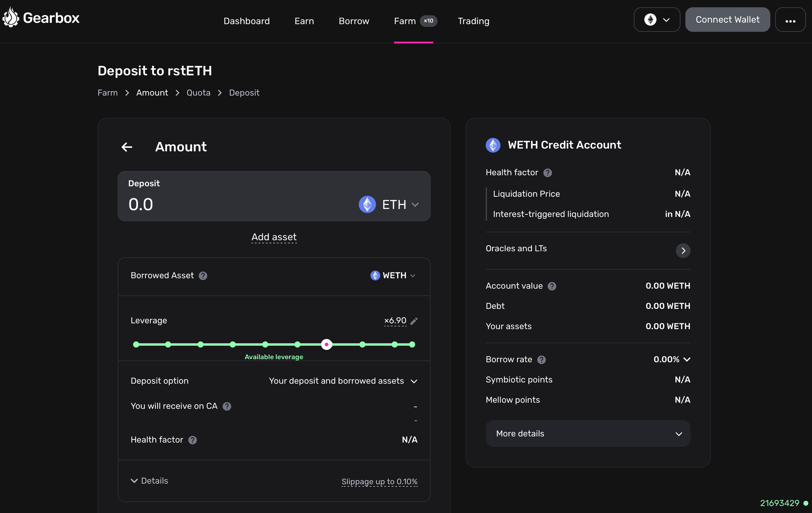
Task: Open the Ethereum network selector dropdown
Action: coord(657,19)
